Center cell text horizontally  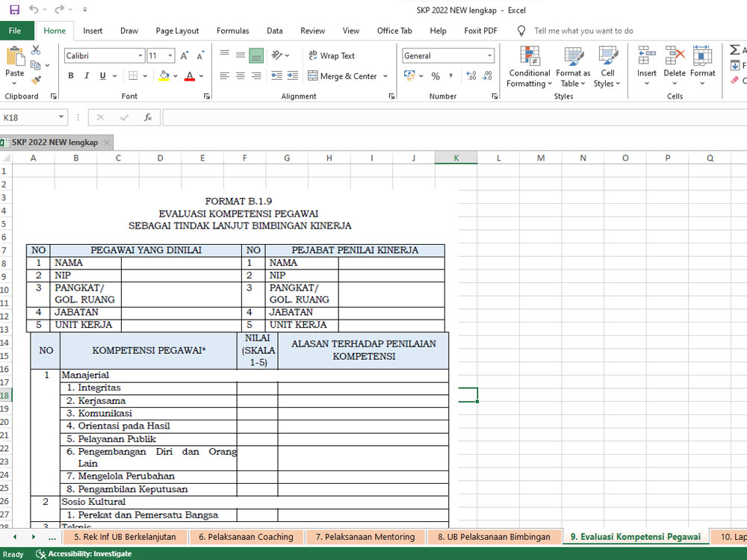pos(240,75)
